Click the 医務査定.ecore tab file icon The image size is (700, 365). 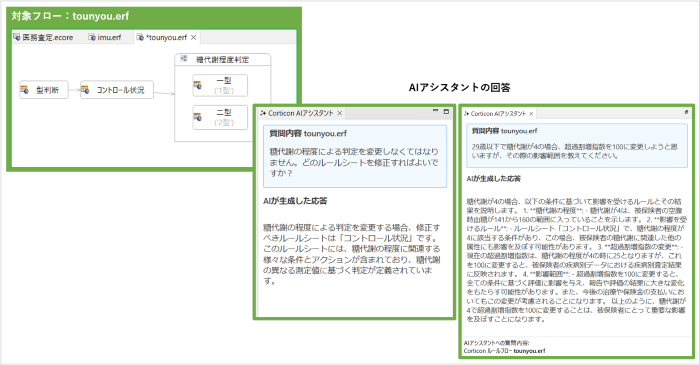pos(17,37)
